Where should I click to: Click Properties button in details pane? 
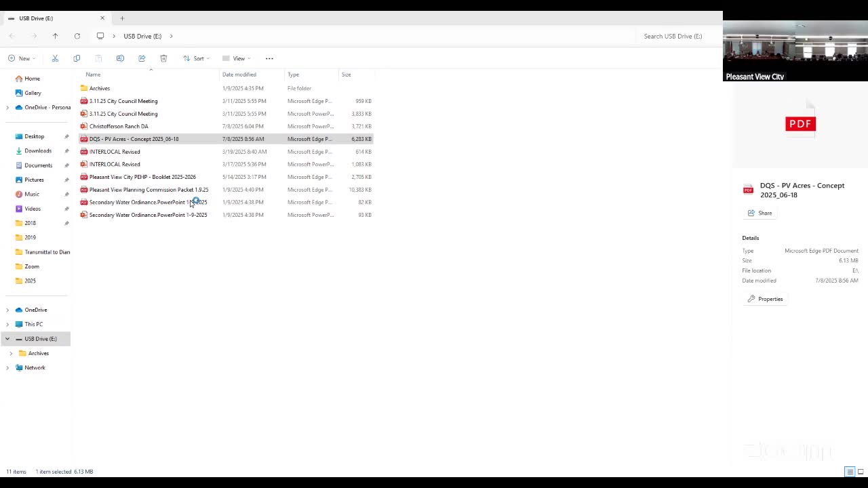coord(765,299)
